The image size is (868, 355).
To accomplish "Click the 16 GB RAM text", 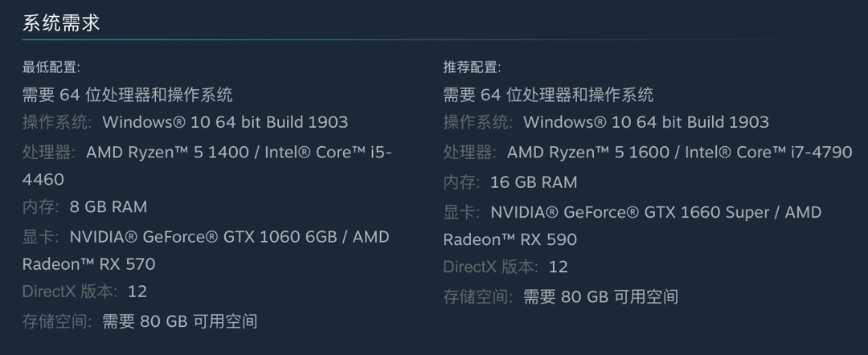I will 534,182.
